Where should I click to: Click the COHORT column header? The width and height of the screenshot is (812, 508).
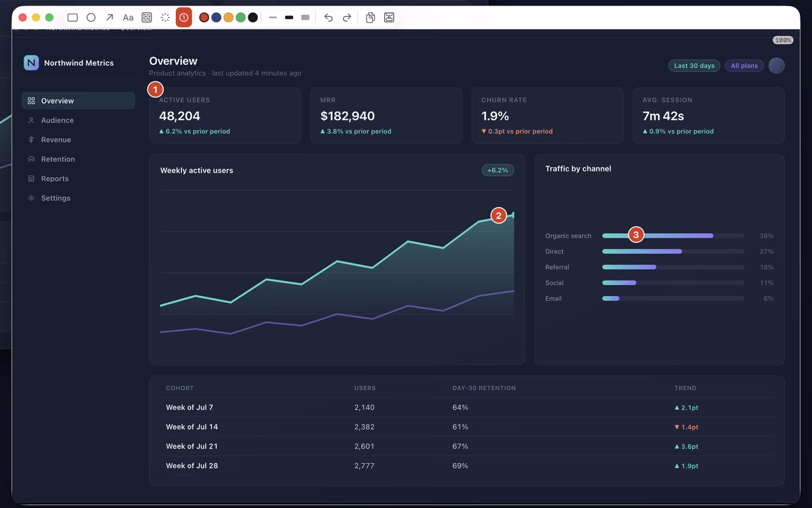tap(180, 388)
